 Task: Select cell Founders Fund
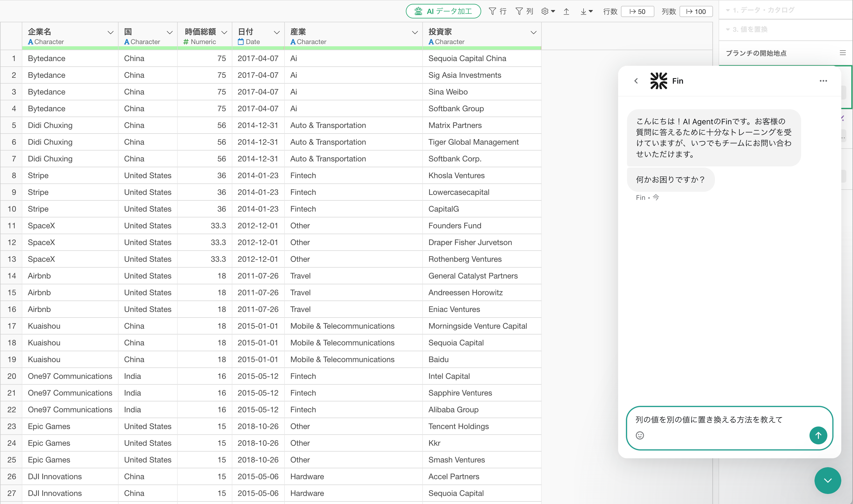(x=481, y=226)
